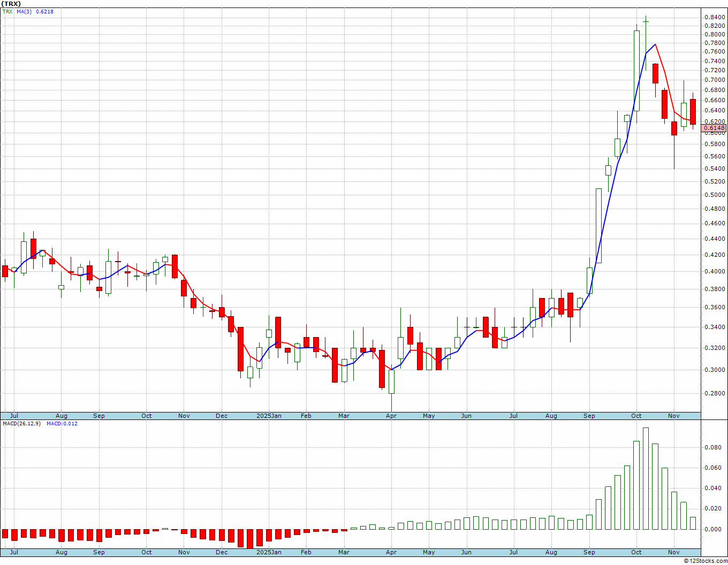Click the 0.5400 price axis label

pyautogui.click(x=715, y=169)
